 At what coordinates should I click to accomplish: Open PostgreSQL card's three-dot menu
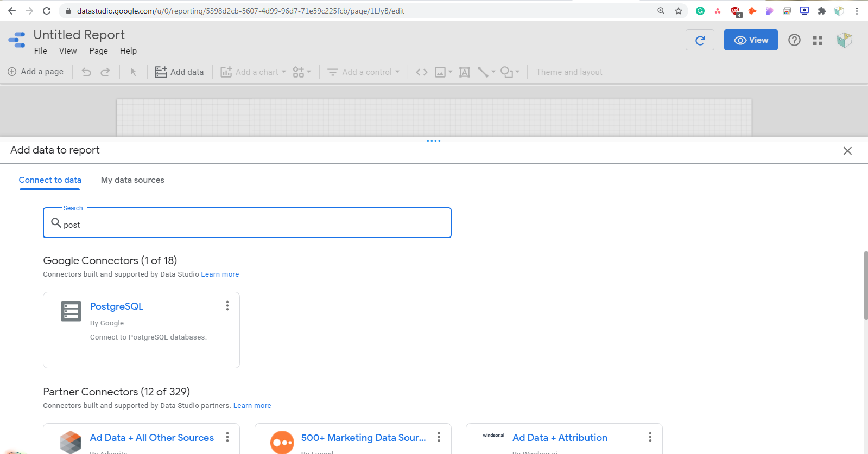coord(227,306)
